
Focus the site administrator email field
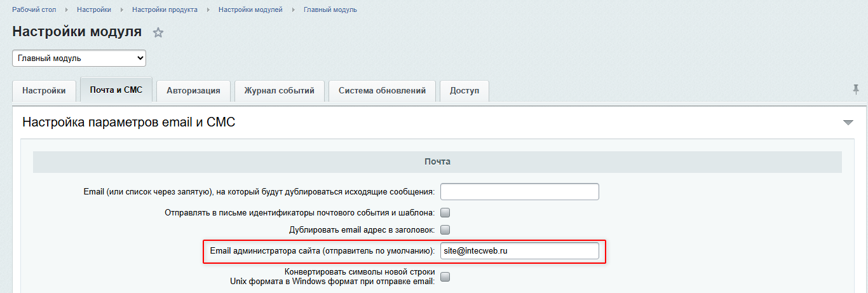tap(519, 250)
